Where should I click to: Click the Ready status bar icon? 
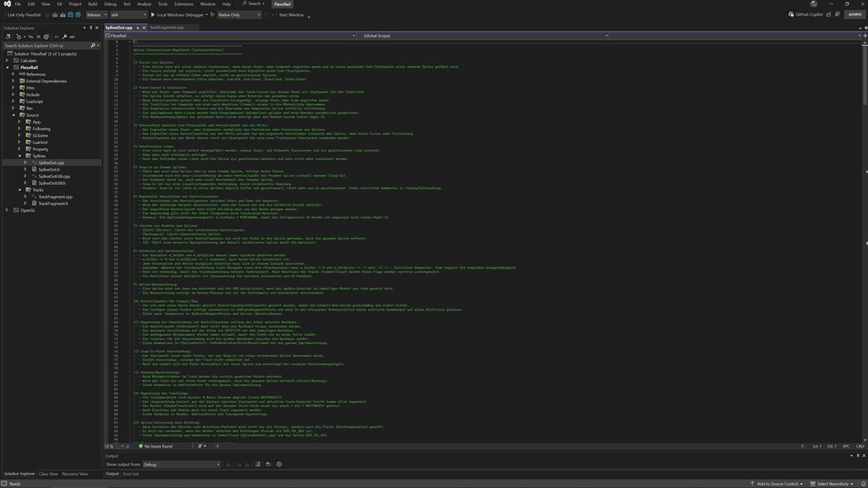coord(4,484)
